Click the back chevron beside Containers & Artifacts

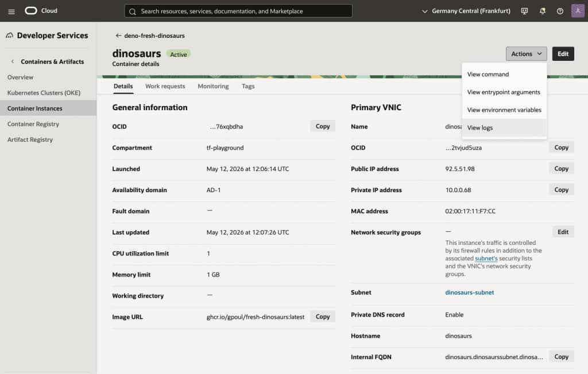click(13, 61)
